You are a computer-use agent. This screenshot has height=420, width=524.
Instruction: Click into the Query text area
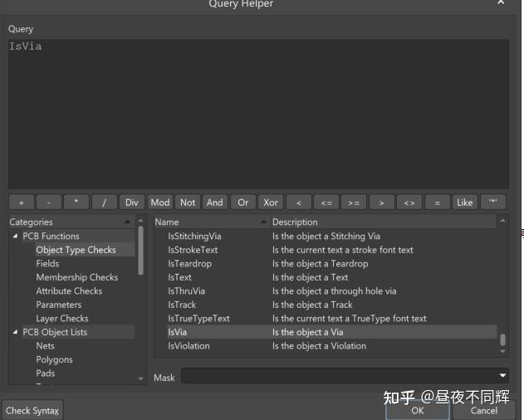point(258,114)
